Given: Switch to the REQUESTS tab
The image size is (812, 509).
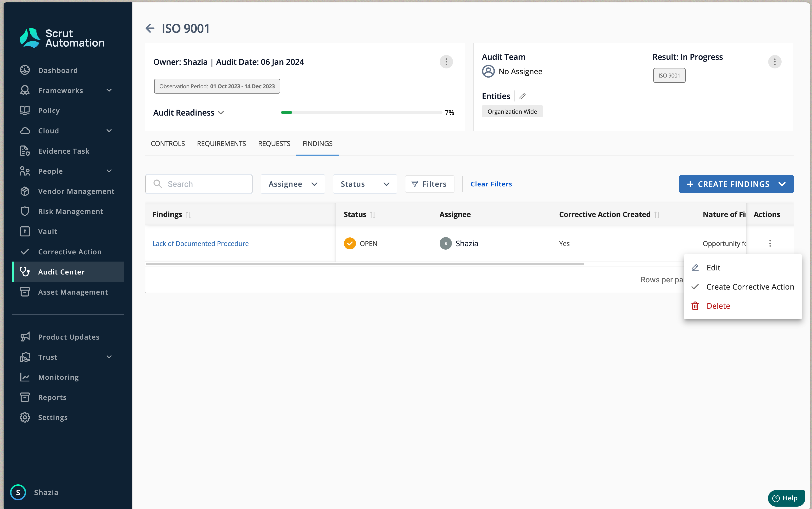Looking at the screenshot, I should point(274,143).
